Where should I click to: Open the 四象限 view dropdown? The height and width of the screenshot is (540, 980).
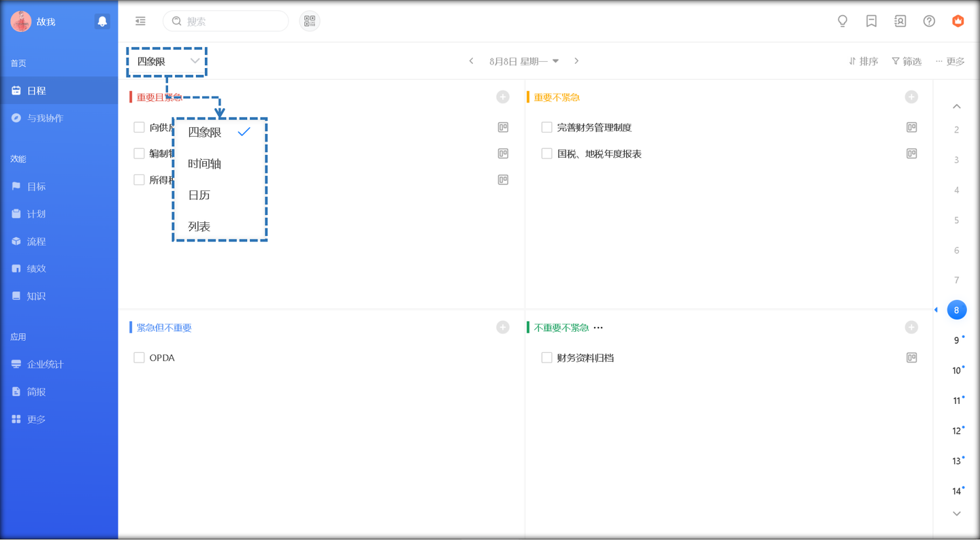167,61
